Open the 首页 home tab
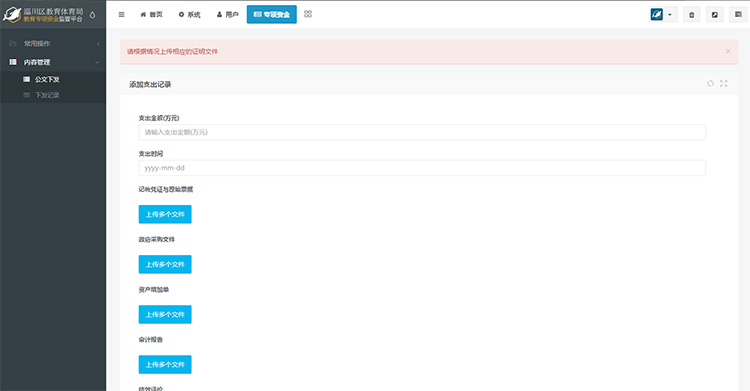This screenshot has width=750, height=391. (x=151, y=14)
